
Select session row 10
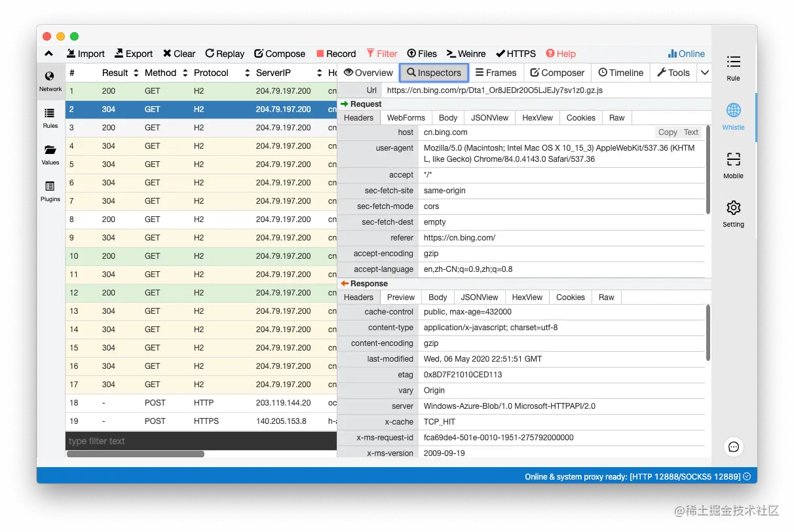coord(201,256)
